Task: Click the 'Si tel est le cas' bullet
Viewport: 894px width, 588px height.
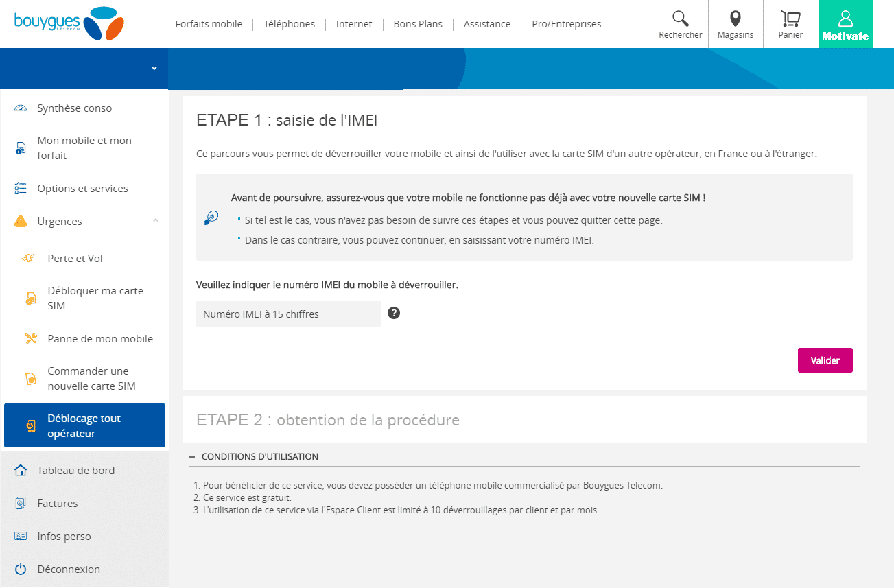Action: [x=454, y=220]
